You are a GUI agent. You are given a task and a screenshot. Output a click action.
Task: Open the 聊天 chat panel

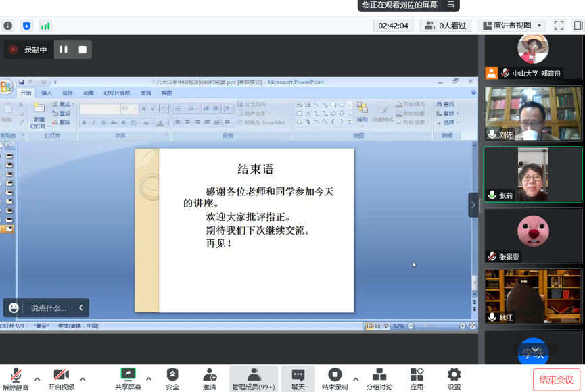click(x=298, y=378)
